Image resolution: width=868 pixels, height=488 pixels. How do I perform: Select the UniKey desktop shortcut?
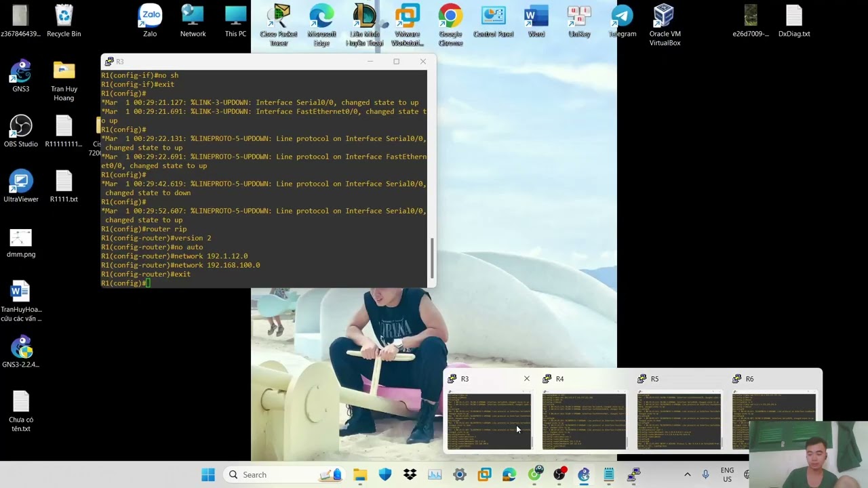pyautogui.click(x=579, y=21)
